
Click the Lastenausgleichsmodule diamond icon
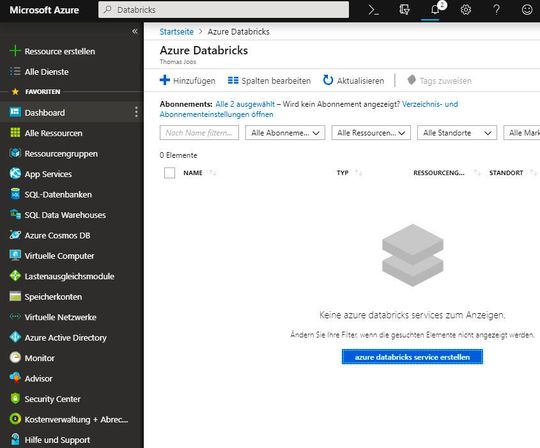pos(15,275)
